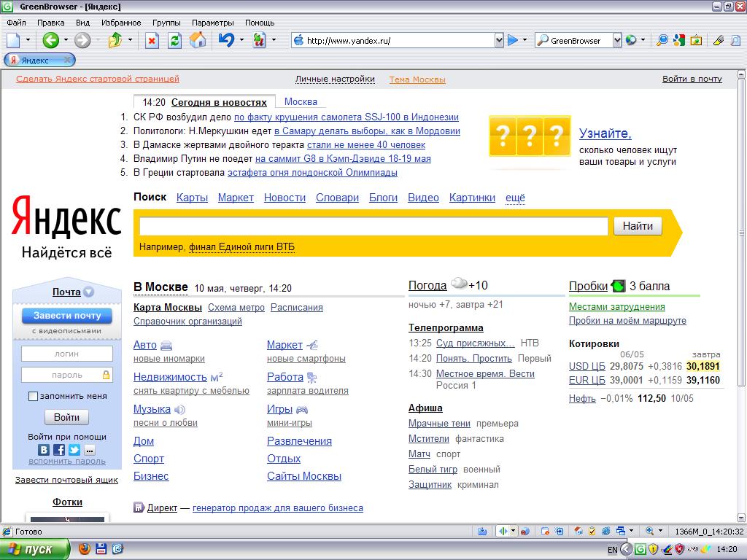
Task: Click the cascaded windows status bar icon
Action: click(x=620, y=531)
